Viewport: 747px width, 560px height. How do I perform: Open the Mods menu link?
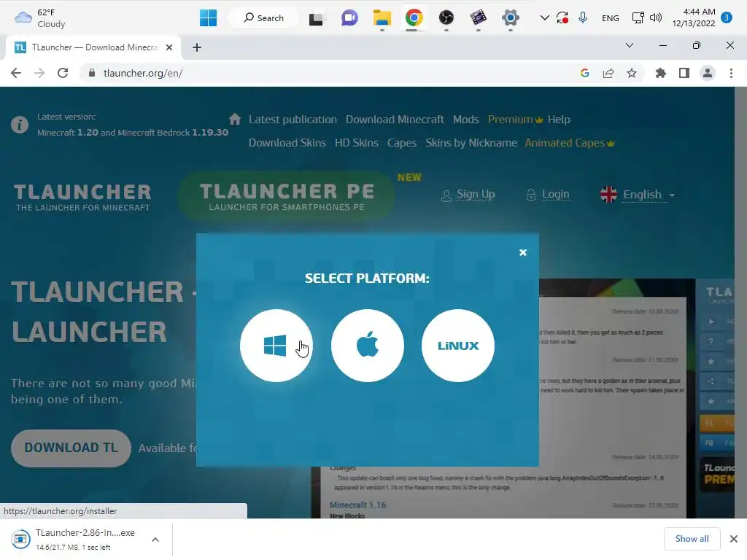[465, 120]
